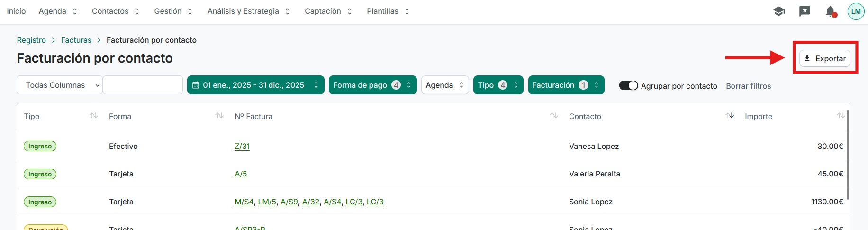Open Todas Columnas dropdown
This screenshot has width=868, height=230.
(60, 85)
